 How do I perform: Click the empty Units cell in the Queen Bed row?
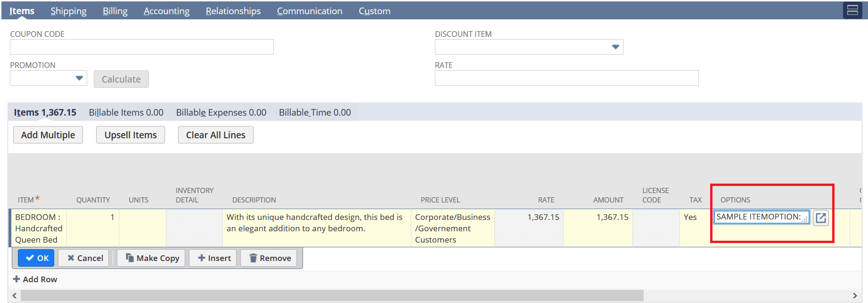[x=142, y=228]
